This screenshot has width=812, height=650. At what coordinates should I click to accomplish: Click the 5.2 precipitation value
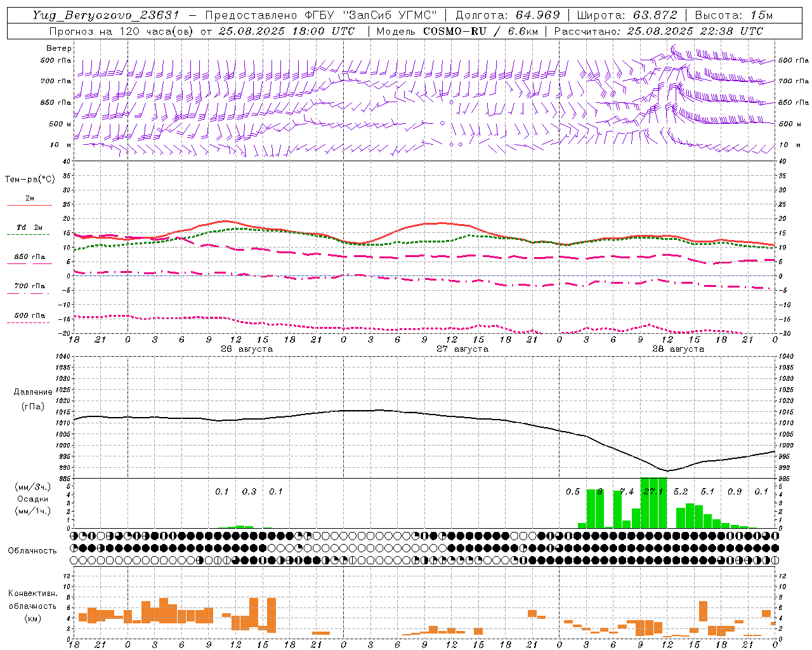pyautogui.click(x=681, y=492)
